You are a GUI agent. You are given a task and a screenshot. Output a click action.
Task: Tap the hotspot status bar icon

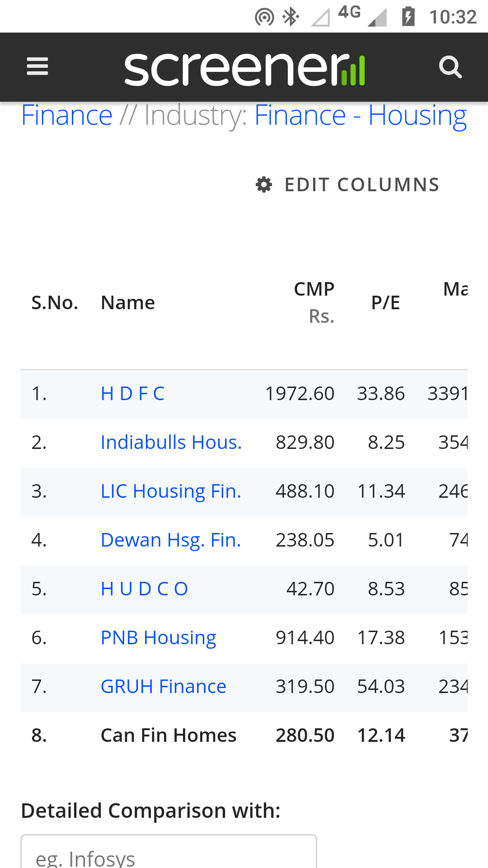pos(264,18)
